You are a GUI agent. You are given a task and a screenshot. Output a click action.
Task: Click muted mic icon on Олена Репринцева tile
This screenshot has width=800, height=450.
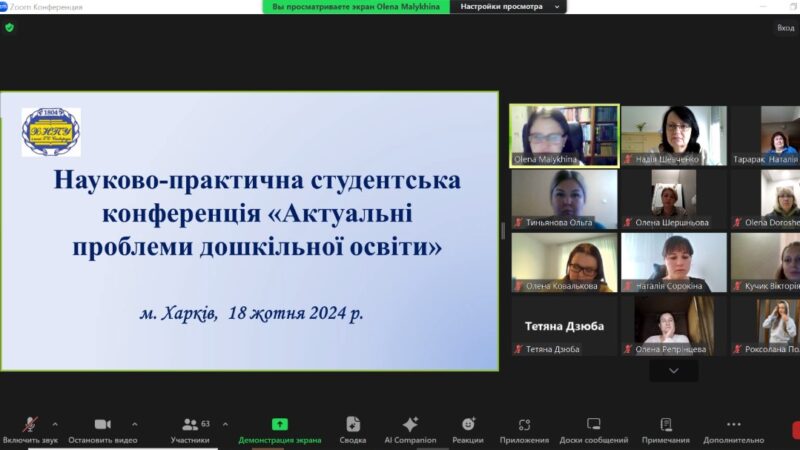pos(628,349)
